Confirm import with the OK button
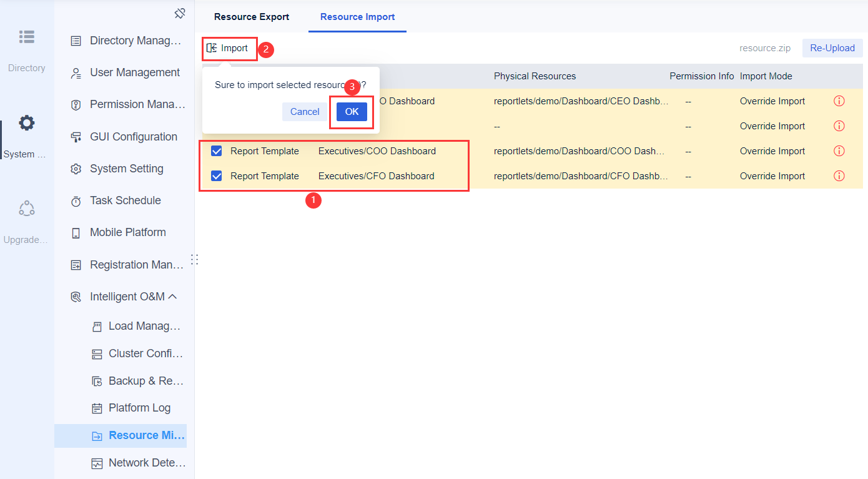 coord(352,112)
